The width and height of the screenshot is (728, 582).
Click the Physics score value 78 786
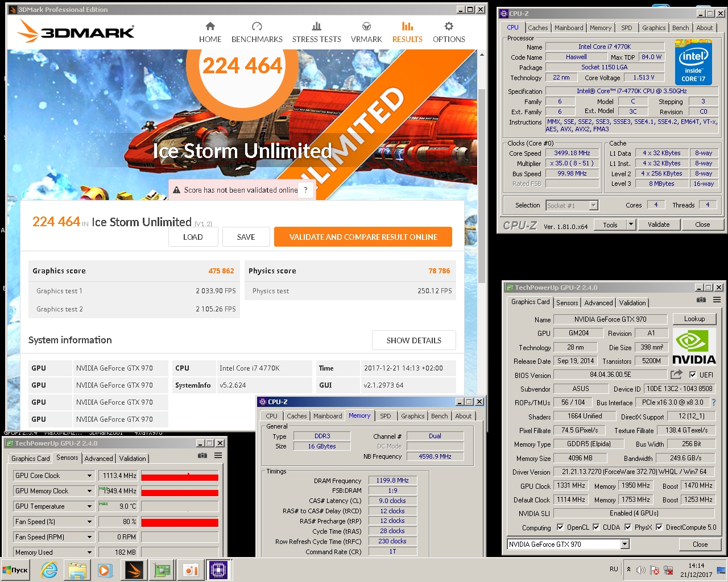439,271
